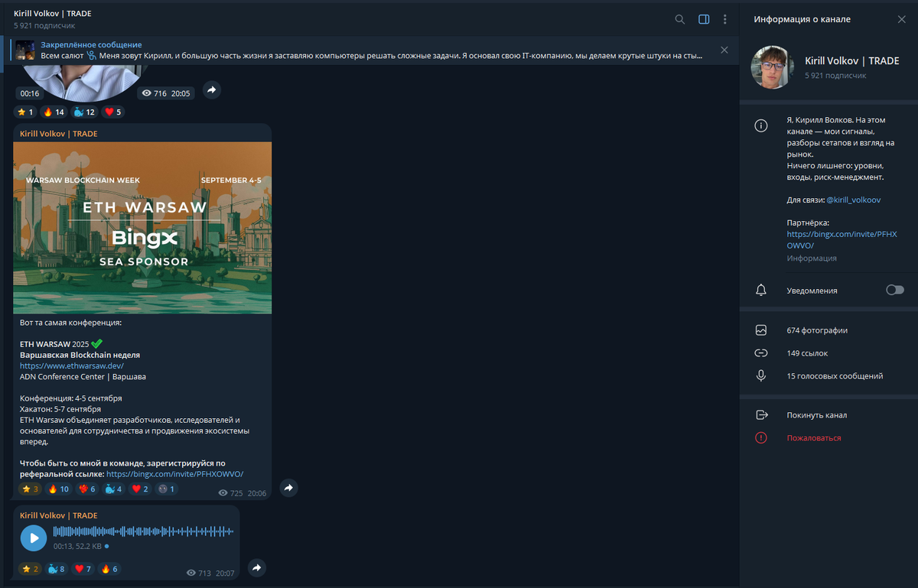Forward the video message from 20:05
The height and width of the screenshot is (588, 918).
(212, 90)
